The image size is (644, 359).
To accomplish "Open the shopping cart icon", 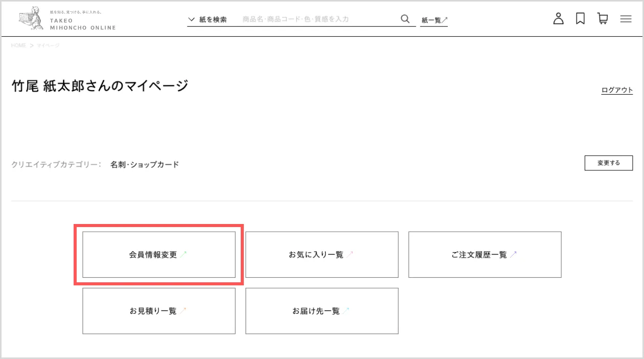I will pyautogui.click(x=603, y=19).
